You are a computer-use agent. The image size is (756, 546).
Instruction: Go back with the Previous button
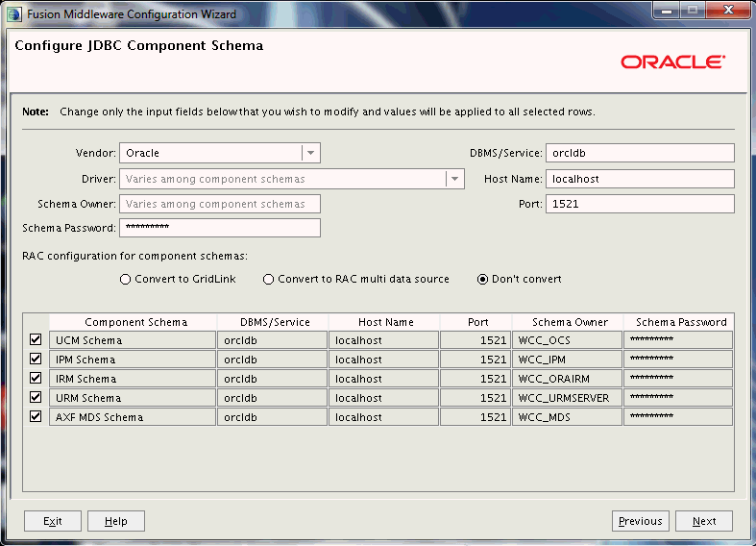click(x=641, y=521)
